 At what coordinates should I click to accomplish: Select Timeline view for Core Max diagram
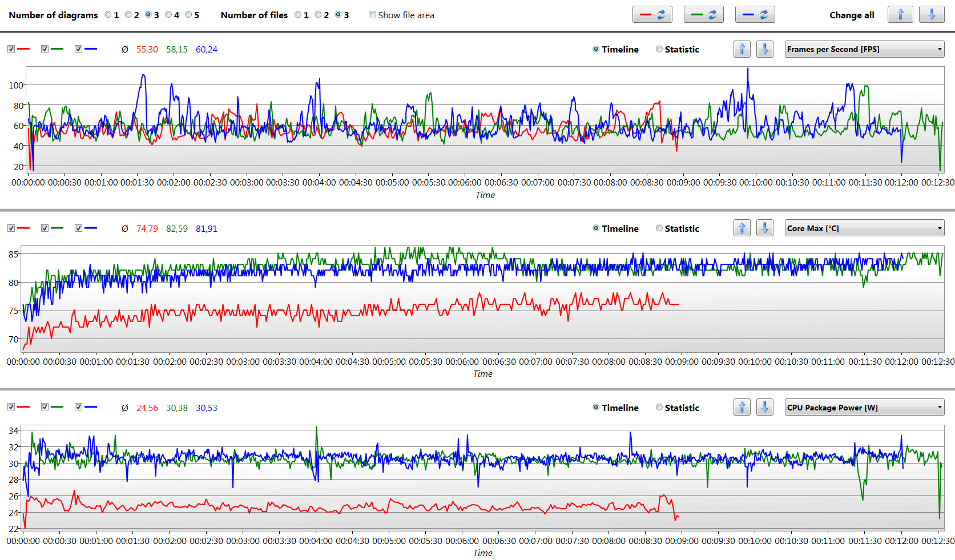tap(596, 228)
